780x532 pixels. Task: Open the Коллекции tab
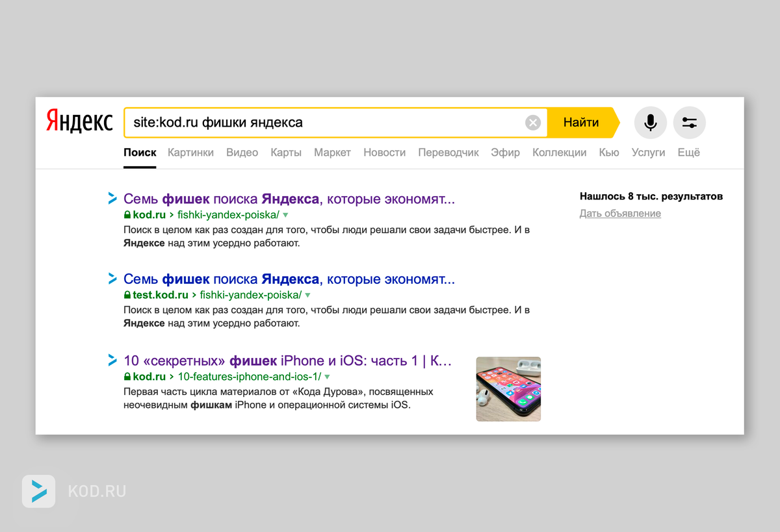[x=559, y=153]
